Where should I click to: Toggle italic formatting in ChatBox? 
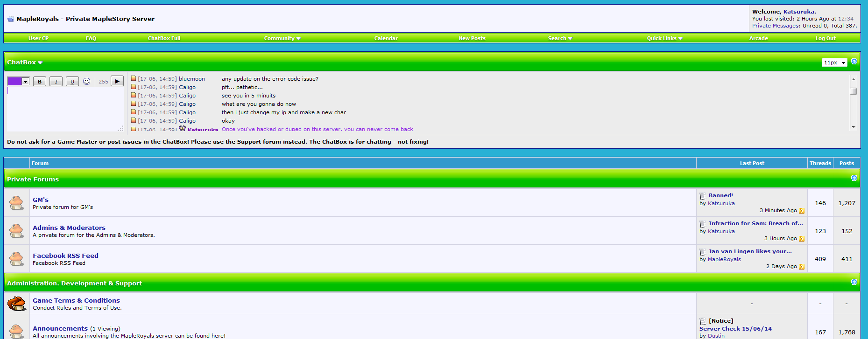click(56, 82)
